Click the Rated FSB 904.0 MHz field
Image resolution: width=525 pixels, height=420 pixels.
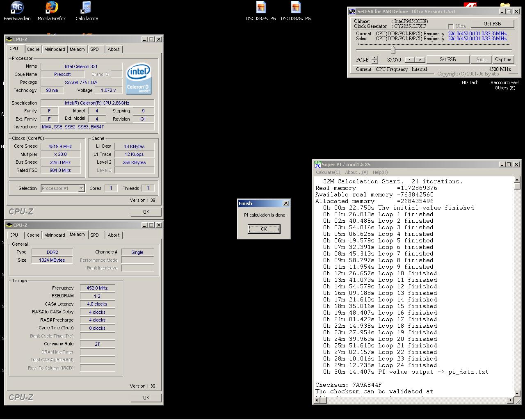[60, 170]
